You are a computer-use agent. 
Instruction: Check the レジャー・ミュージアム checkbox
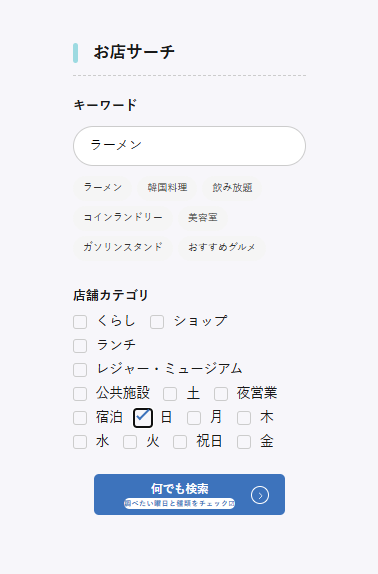pyautogui.click(x=80, y=370)
